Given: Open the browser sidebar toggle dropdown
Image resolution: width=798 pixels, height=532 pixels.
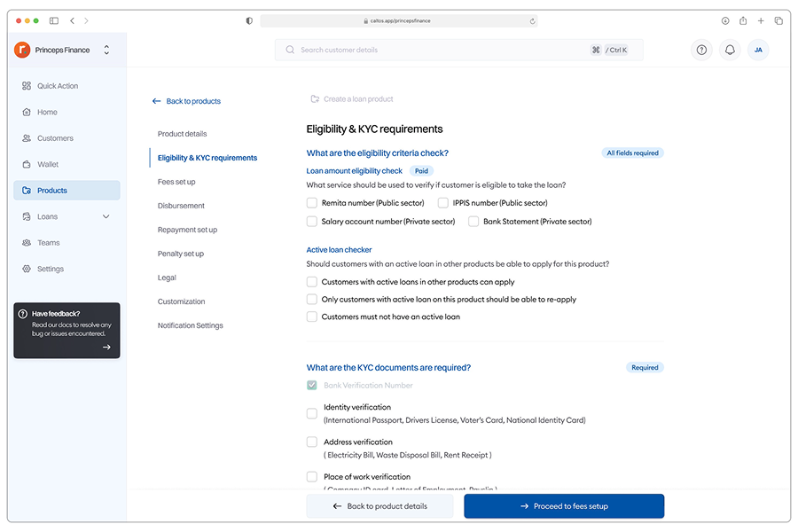Looking at the screenshot, I should [x=54, y=20].
